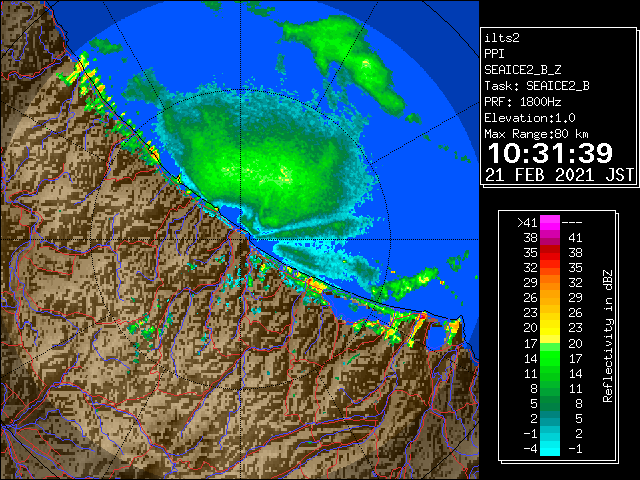Click the yellow 20–23 dBZ legend swatch
640x480 pixels.
coord(550,328)
